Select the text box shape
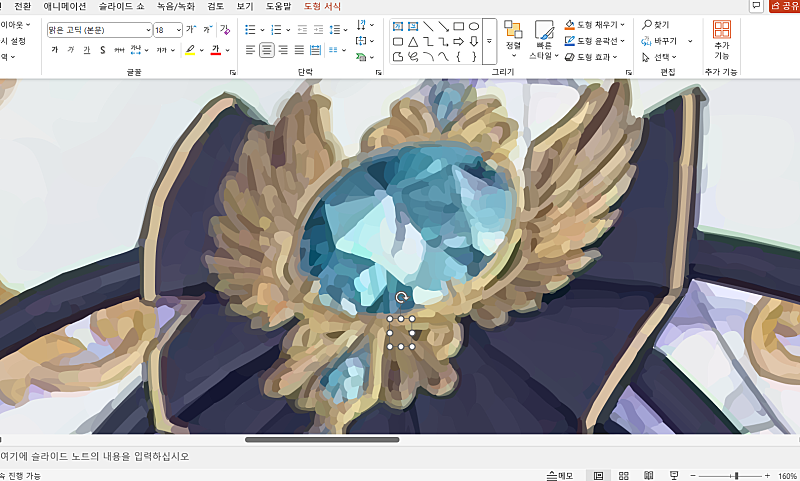This screenshot has height=481, width=800. (x=398, y=26)
